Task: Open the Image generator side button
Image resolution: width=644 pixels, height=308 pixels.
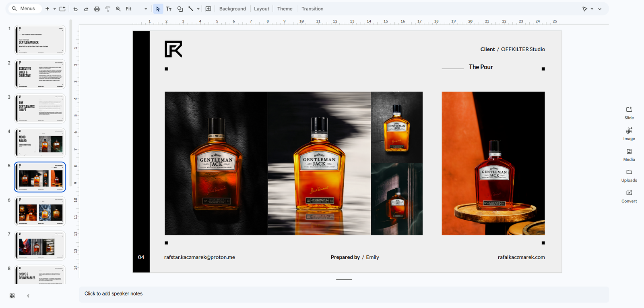Action: click(x=629, y=134)
